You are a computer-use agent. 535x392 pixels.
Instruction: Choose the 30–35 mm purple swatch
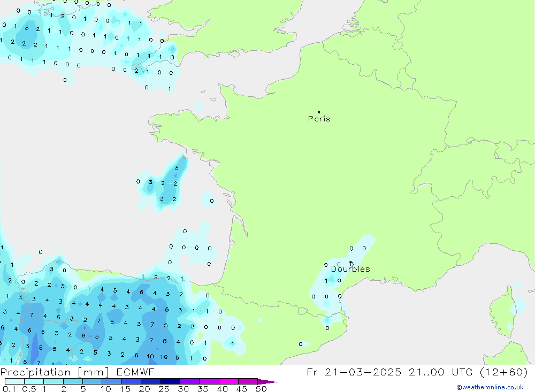189,381
